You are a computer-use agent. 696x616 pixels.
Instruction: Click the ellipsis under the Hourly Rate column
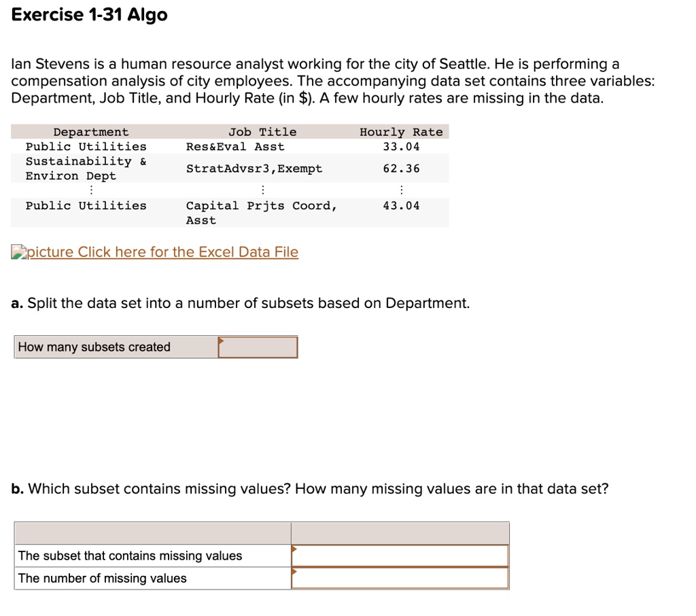point(402,190)
